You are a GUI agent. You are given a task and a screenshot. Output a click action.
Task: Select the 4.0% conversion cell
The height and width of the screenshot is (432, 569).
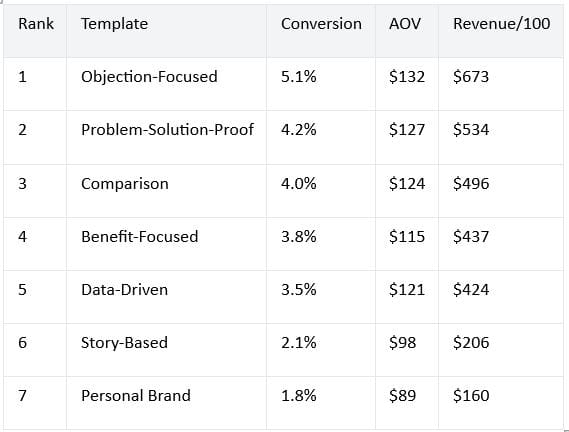pos(299,183)
